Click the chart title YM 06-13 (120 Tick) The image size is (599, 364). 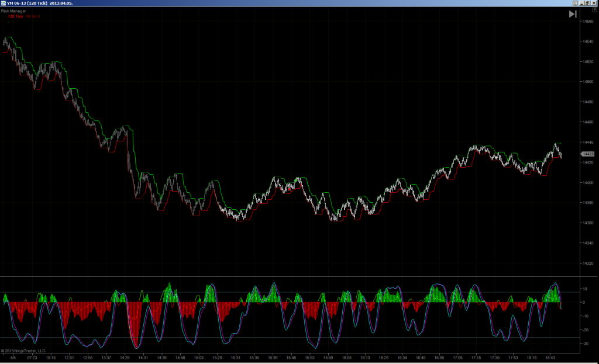27,3
